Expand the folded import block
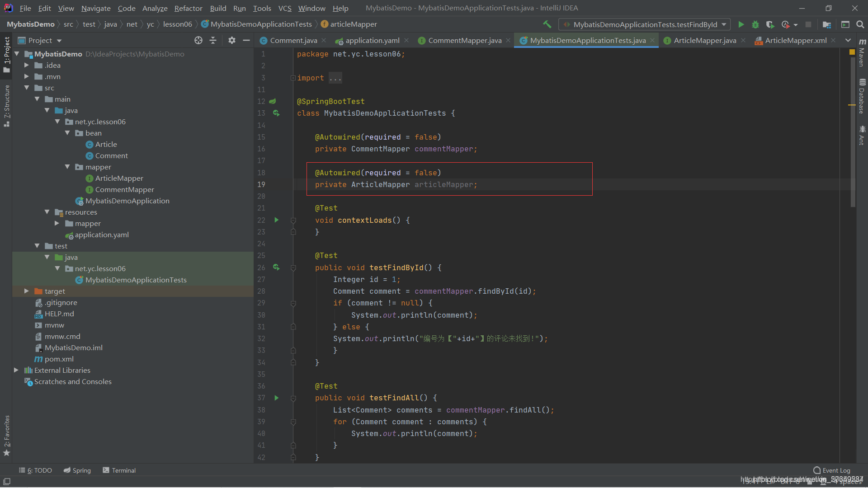This screenshot has height=488, width=868. (x=293, y=78)
